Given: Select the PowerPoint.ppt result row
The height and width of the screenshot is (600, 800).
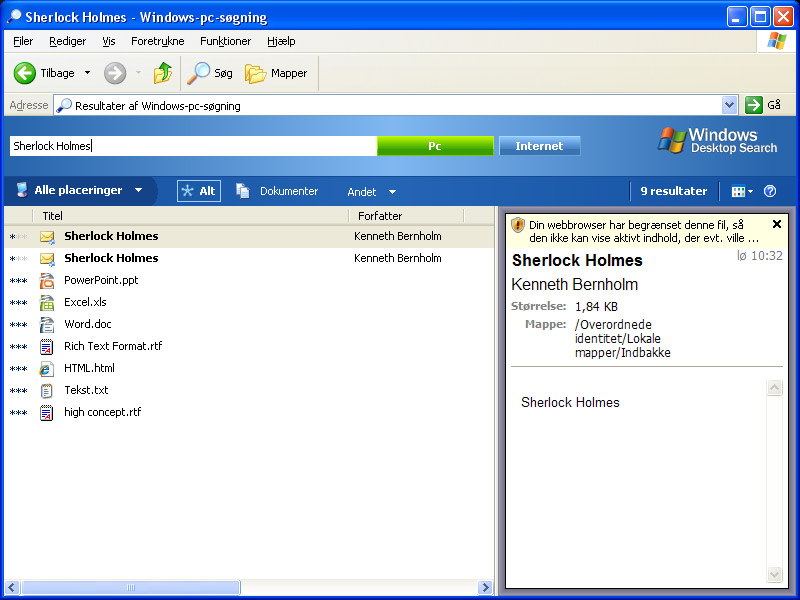Looking at the screenshot, I should (x=249, y=281).
